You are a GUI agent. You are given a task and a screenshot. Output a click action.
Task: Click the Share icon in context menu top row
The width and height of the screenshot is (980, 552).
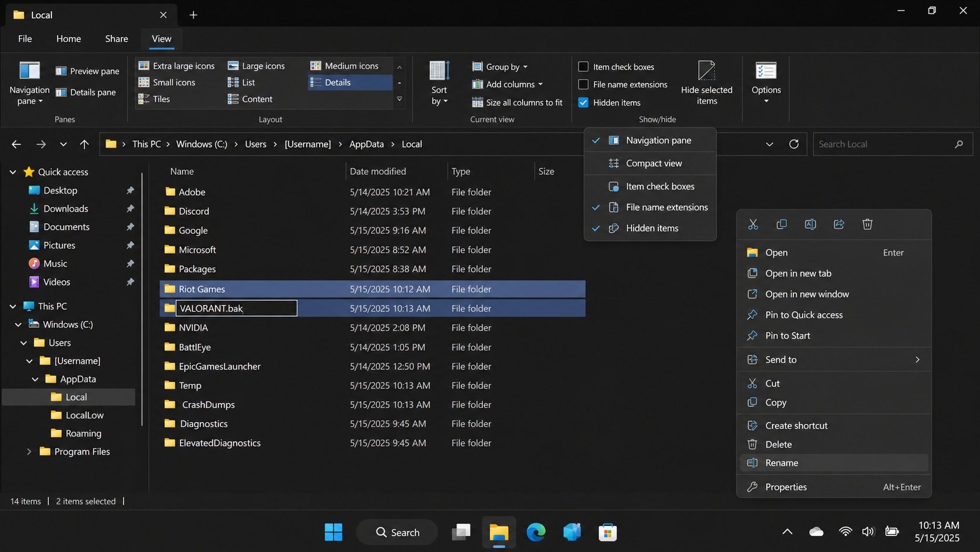[839, 224]
